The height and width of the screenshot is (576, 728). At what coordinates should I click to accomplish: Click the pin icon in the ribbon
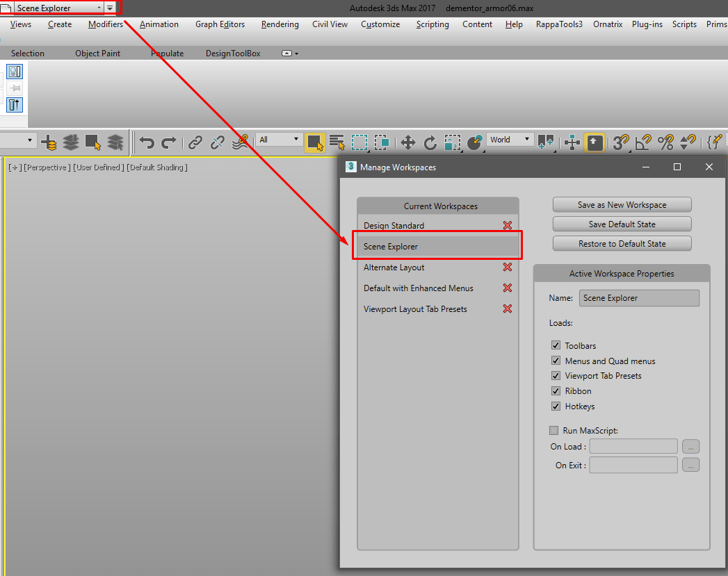15,88
